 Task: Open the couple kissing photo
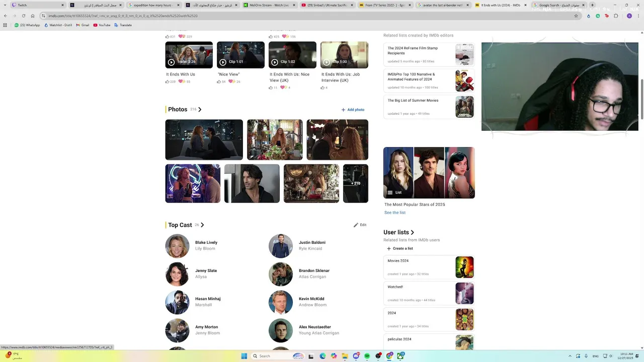[x=338, y=140]
